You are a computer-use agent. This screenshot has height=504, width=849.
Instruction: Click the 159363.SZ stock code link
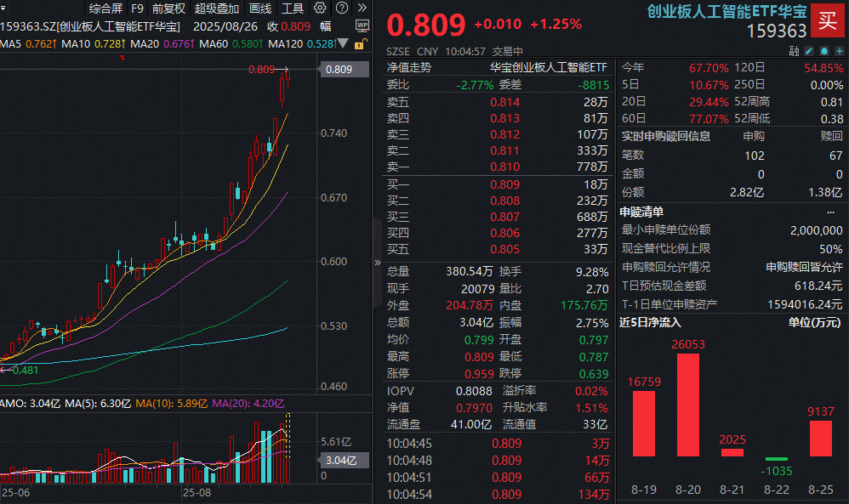click(x=26, y=26)
